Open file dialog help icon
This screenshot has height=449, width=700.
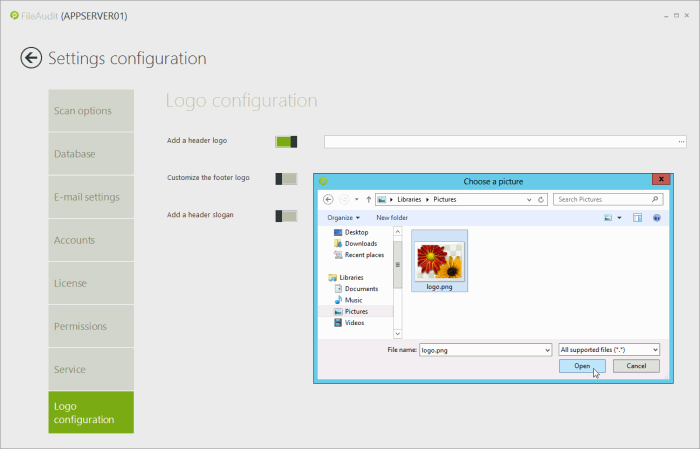[x=657, y=217]
